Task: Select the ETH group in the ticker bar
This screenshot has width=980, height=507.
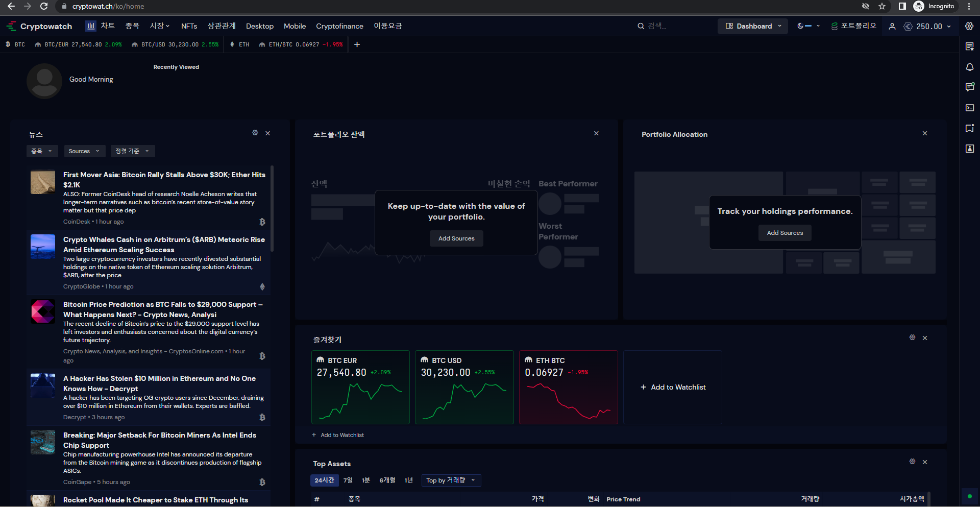Action: [240, 45]
